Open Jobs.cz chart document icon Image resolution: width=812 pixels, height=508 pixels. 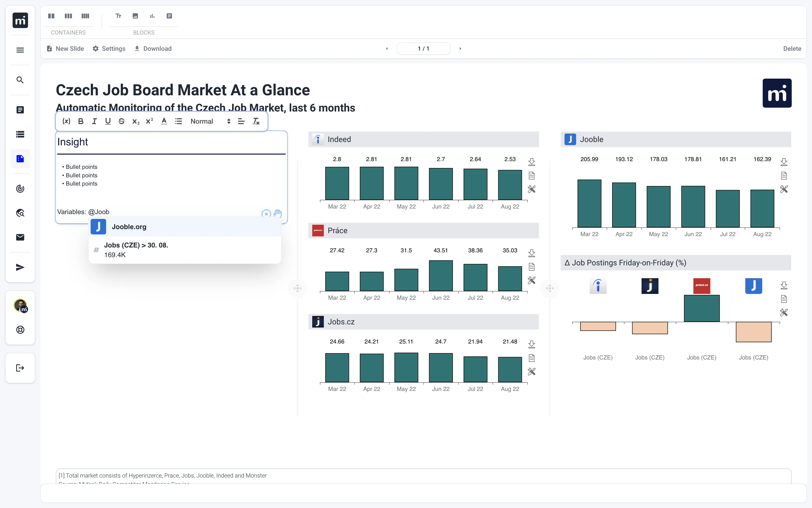tap(531, 358)
